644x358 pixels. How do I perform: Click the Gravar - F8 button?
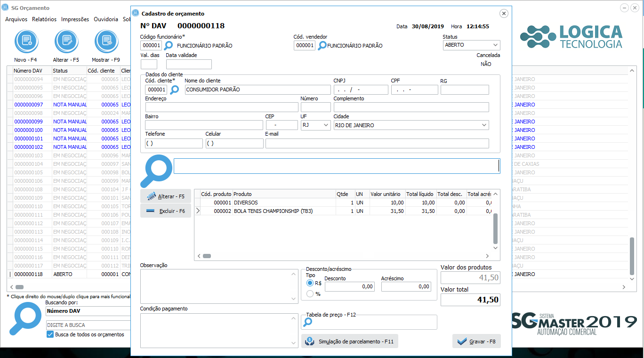(x=476, y=342)
